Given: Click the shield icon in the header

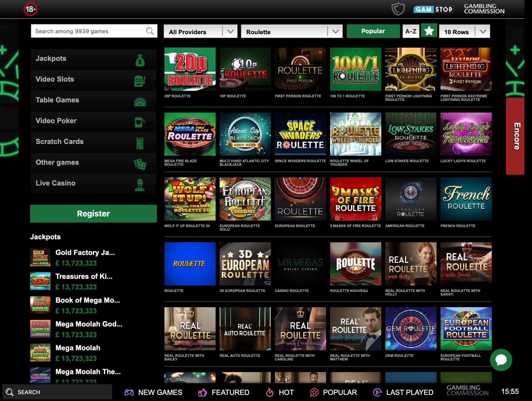Looking at the screenshot, I should 398,9.
